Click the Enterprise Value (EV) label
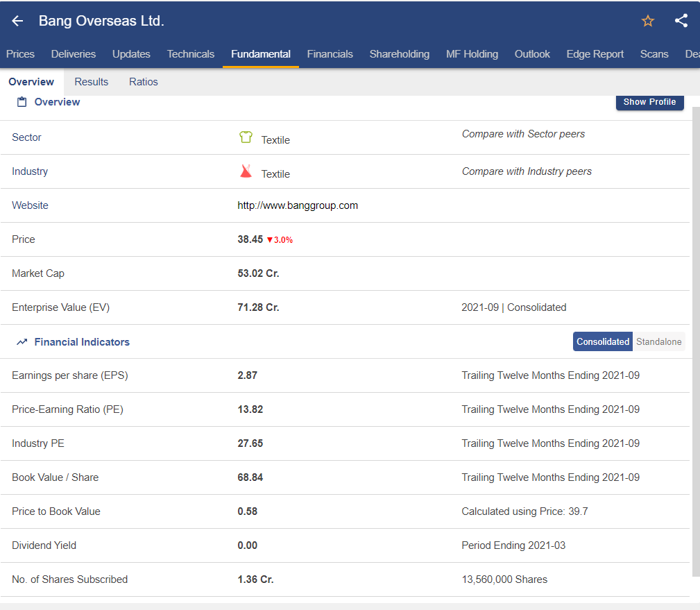This screenshot has height=610, width=700. click(x=61, y=307)
